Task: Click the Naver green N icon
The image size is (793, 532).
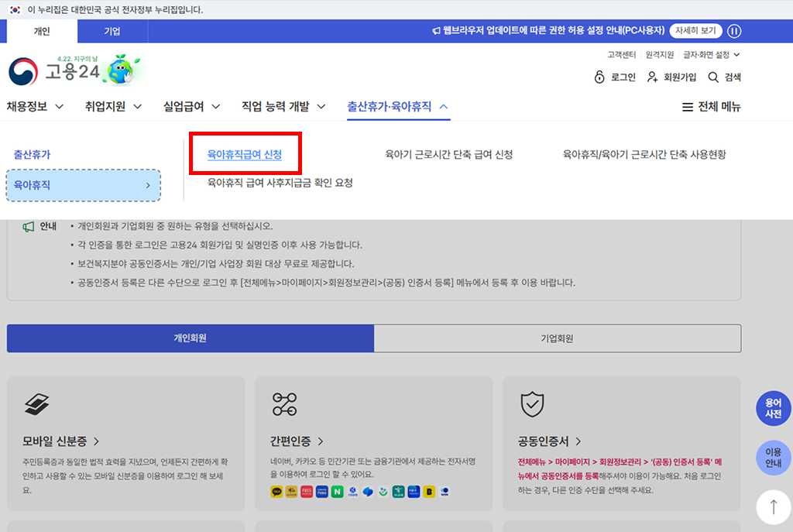Action: click(x=338, y=492)
